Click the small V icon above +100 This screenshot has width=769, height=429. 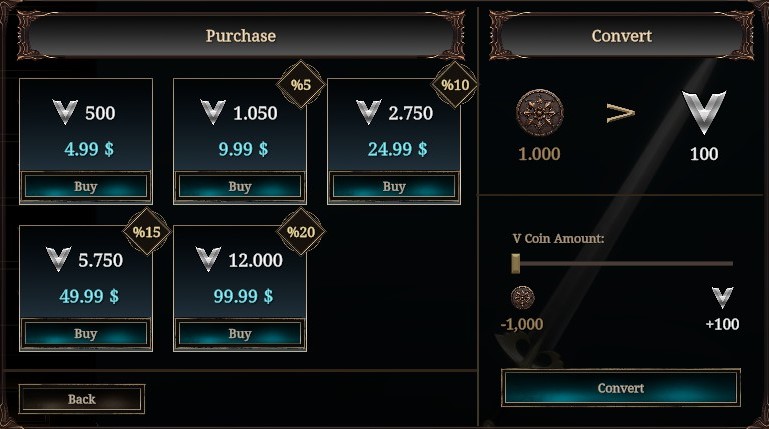722,297
